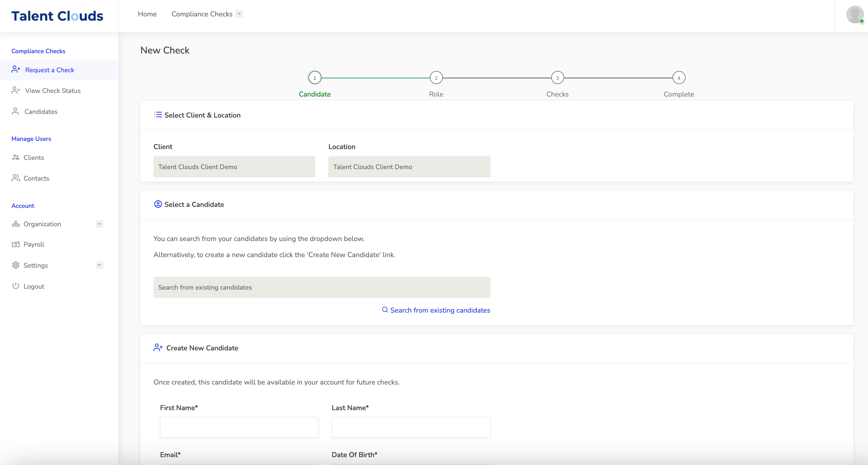Image resolution: width=868 pixels, height=465 pixels.
Task: Click the Logout power icon
Action: [x=15, y=286]
